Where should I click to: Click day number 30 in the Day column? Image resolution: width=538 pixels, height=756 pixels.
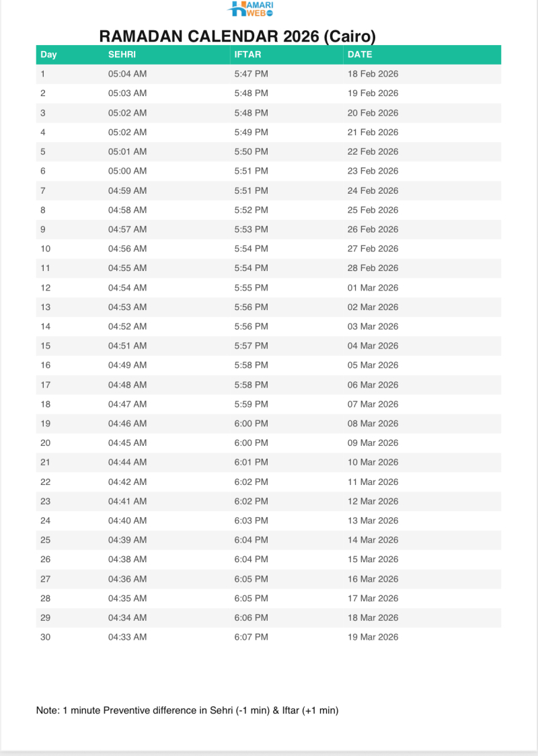tap(45, 637)
